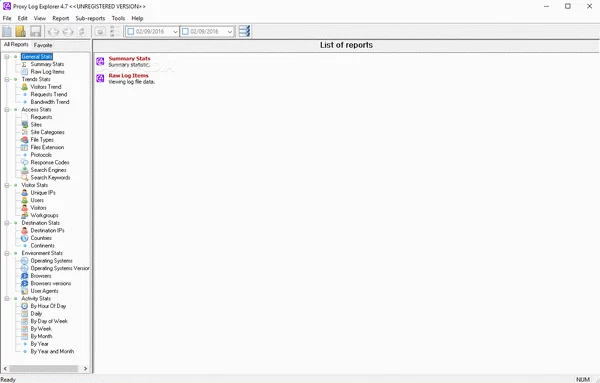Select Protocols in the tree
This screenshot has width=600, height=383.
click(x=41, y=155)
